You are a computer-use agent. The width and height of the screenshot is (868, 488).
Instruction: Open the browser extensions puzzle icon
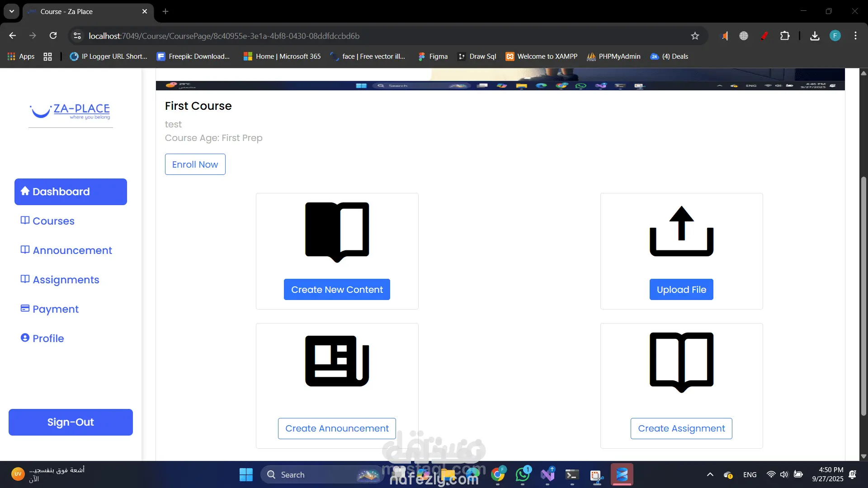click(785, 36)
